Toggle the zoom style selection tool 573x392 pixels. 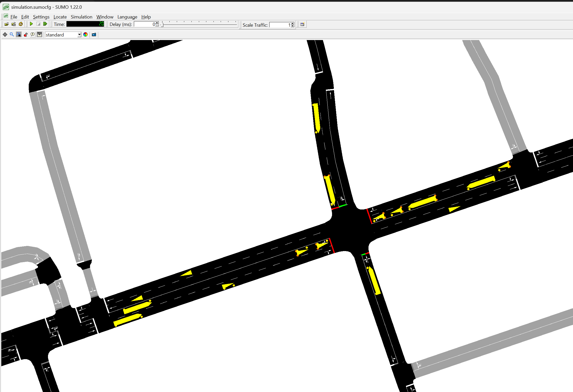pyautogui.click(x=19, y=35)
